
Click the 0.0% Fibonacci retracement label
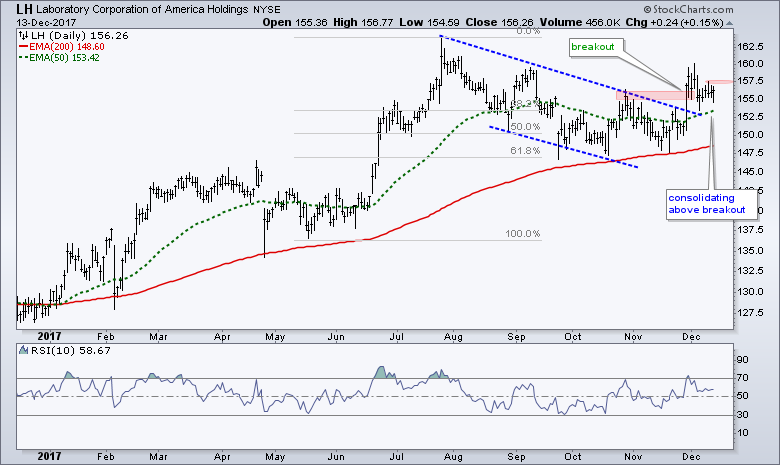[x=528, y=31]
